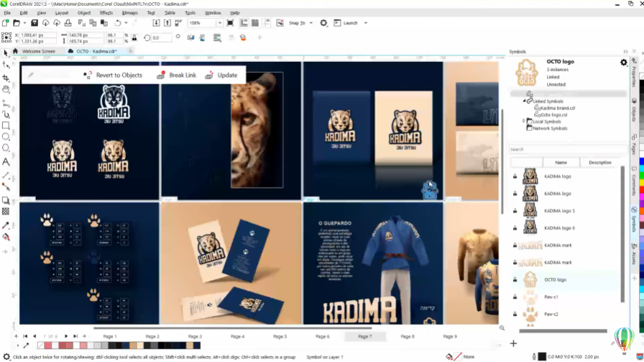The height and width of the screenshot is (362, 644).
Task: Select the Paw-c1 symbol row
Action: click(x=566, y=297)
